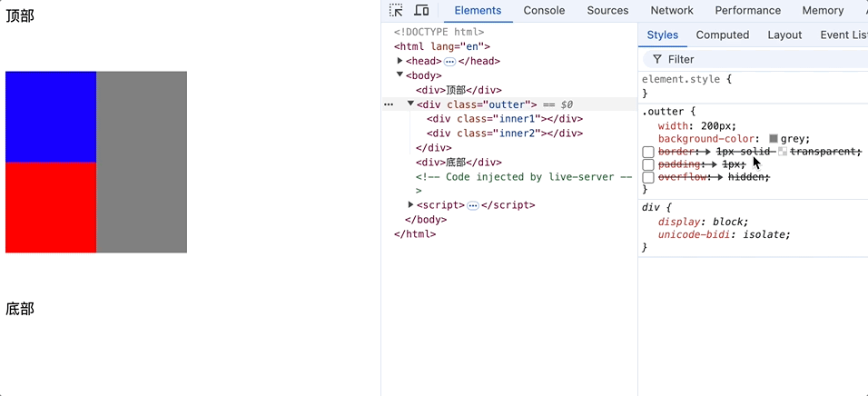The height and width of the screenshot is (396, 868).
Task: Click the red box in the page
Action: tap(51, 208)
